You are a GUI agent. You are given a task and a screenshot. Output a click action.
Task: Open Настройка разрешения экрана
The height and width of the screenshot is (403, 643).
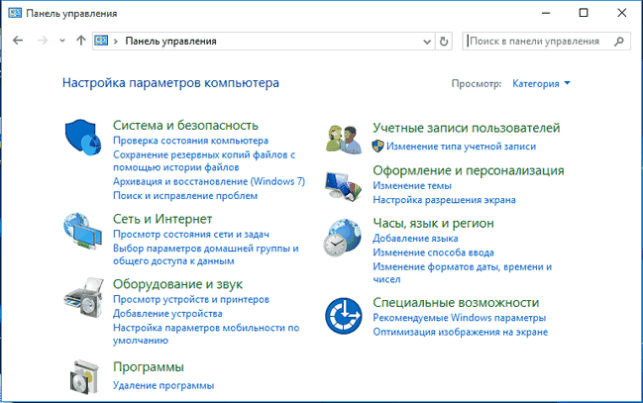point(444,200)
